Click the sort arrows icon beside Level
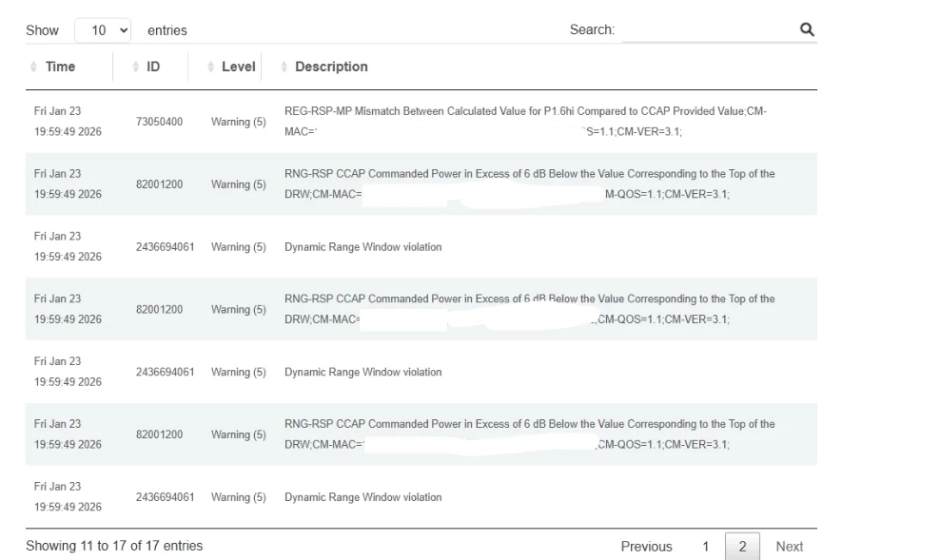 (210, 67)
